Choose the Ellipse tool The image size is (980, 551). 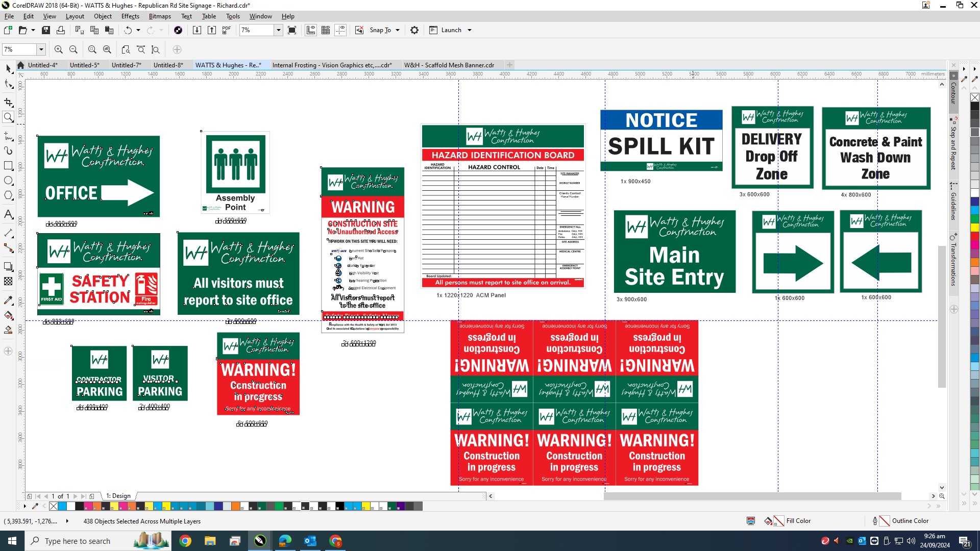tap(8, 181)
